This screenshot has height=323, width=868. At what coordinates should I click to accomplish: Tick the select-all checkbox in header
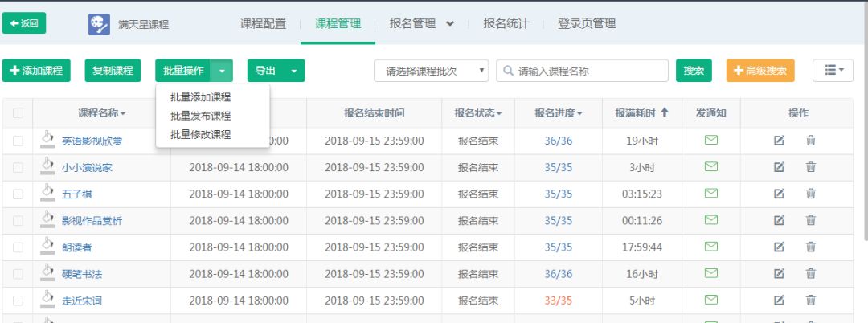(18, 112)
